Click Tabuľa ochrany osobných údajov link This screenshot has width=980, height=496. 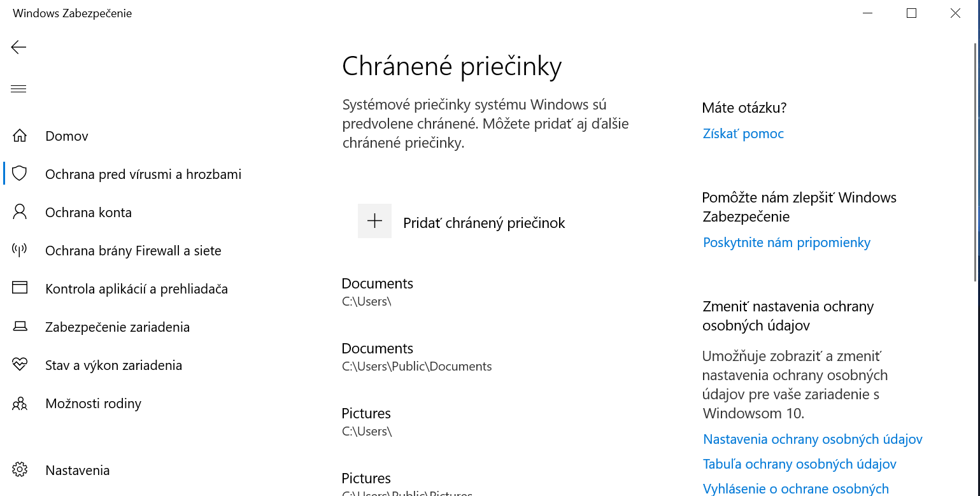800,464
